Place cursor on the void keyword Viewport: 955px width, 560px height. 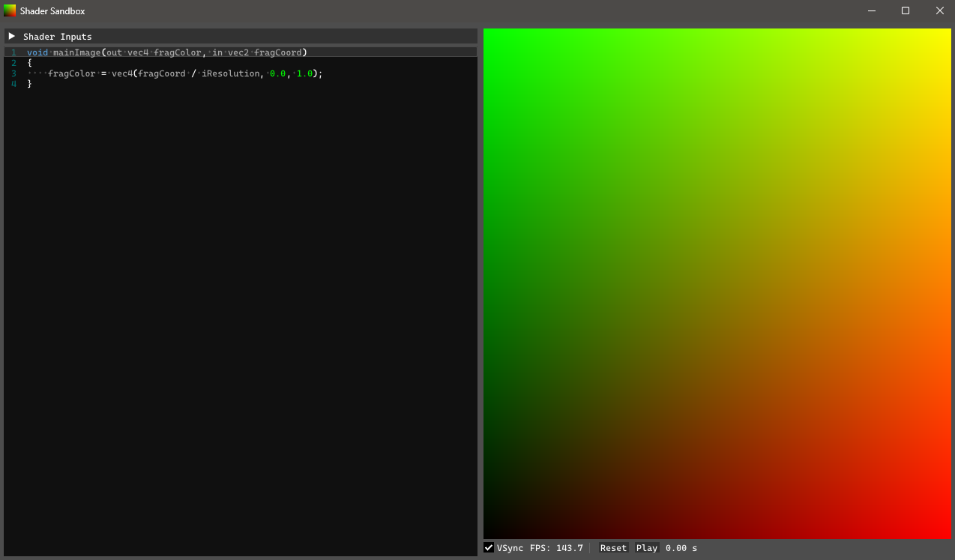[x=37, y=52]
